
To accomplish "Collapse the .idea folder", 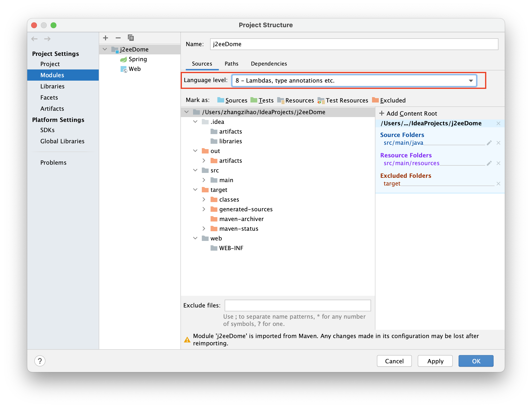I will point(195,122).
